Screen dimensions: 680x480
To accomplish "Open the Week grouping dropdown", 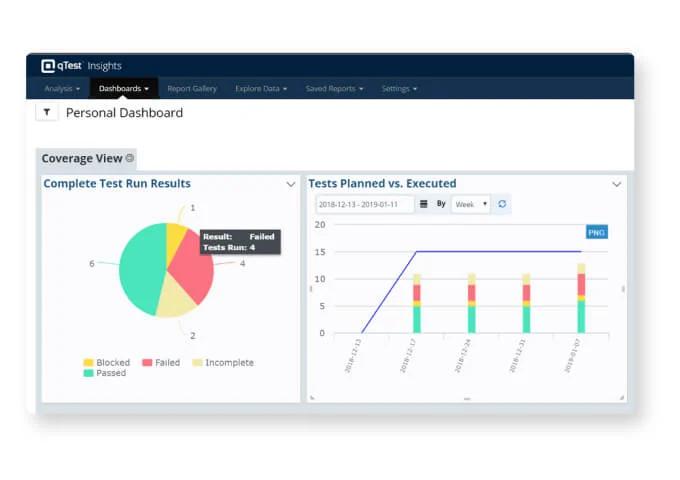I will 470,204.
